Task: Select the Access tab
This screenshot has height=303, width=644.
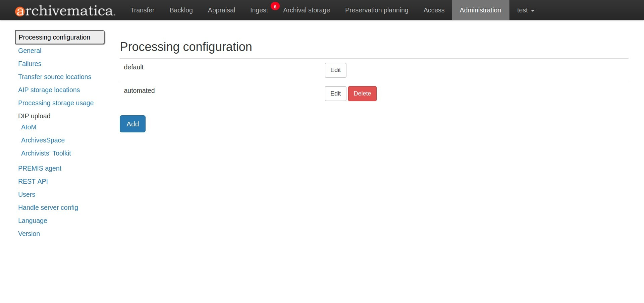Action: tap(434, 10)
